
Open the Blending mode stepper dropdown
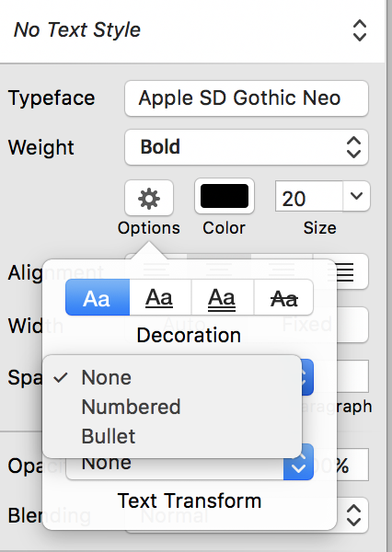353,515
